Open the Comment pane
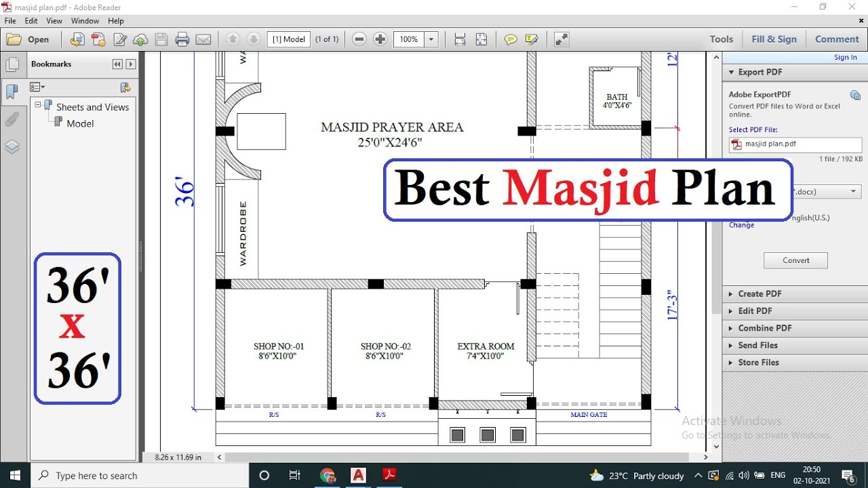This screenshot has height=488, width=868. (x=837, y=39)
